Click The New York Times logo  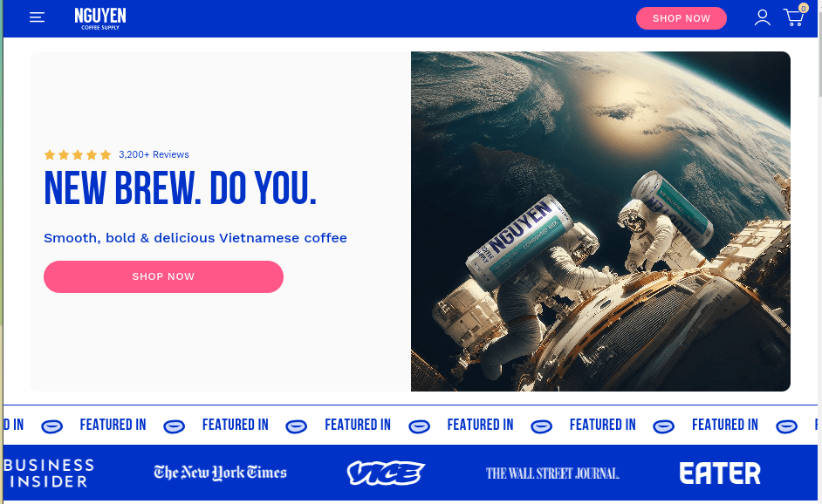220,473
